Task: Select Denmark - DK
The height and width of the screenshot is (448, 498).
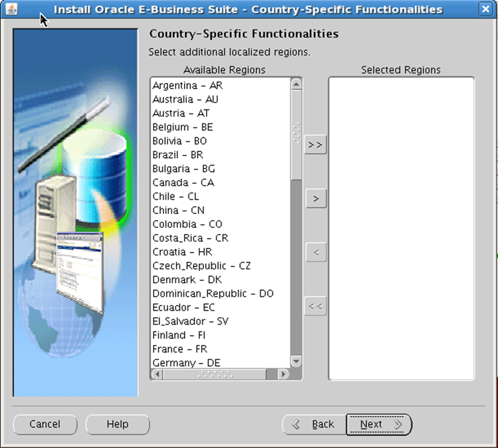Action: click(x=221, y=280)
